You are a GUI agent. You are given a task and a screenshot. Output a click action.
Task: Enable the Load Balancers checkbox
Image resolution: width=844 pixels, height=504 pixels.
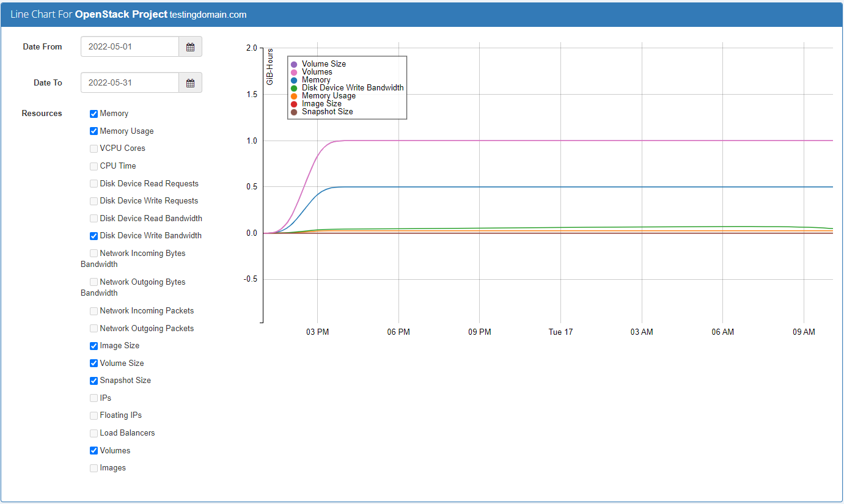pyautogui.click(x=94, y=433)
